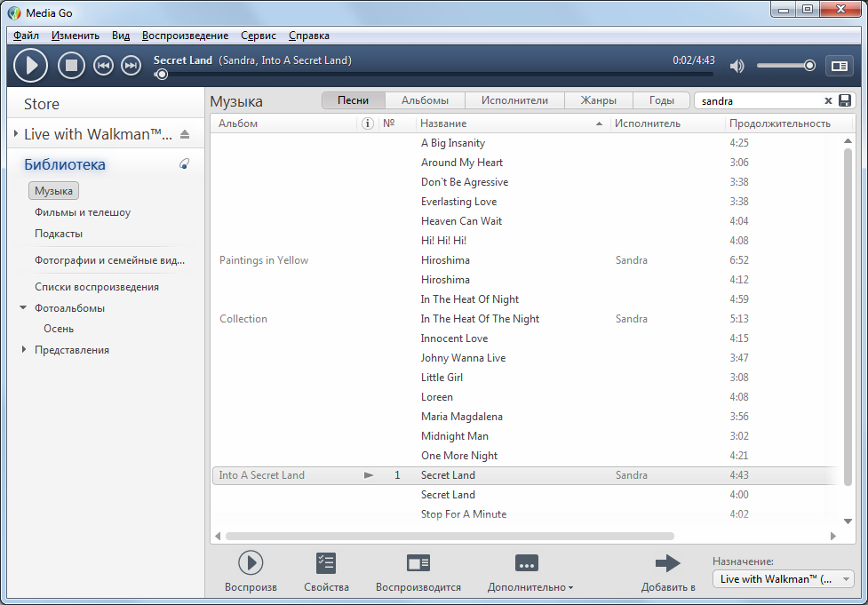Click the info column header icon
This screenshot has height=605, width=868.
(x=368, y=123)
